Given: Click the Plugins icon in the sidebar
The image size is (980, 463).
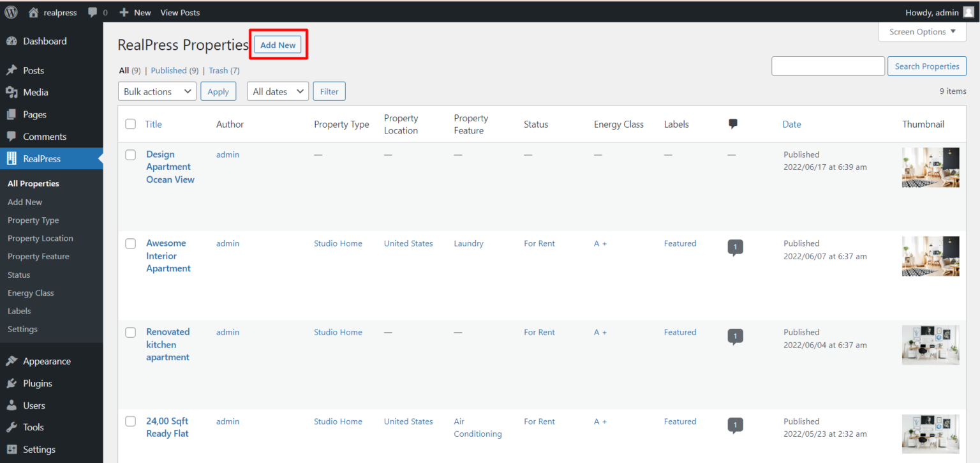Looking at the screenshot, I should (x=14, y=383).
